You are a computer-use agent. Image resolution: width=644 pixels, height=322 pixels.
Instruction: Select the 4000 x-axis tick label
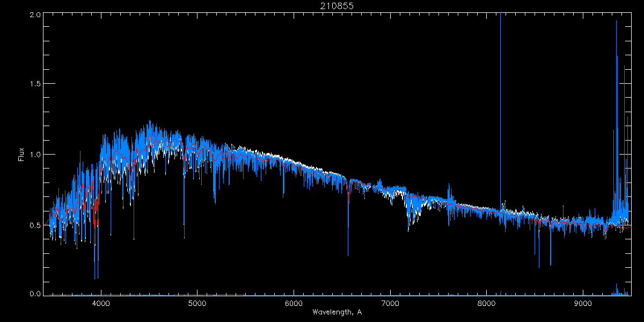click(x=101, y=304)
